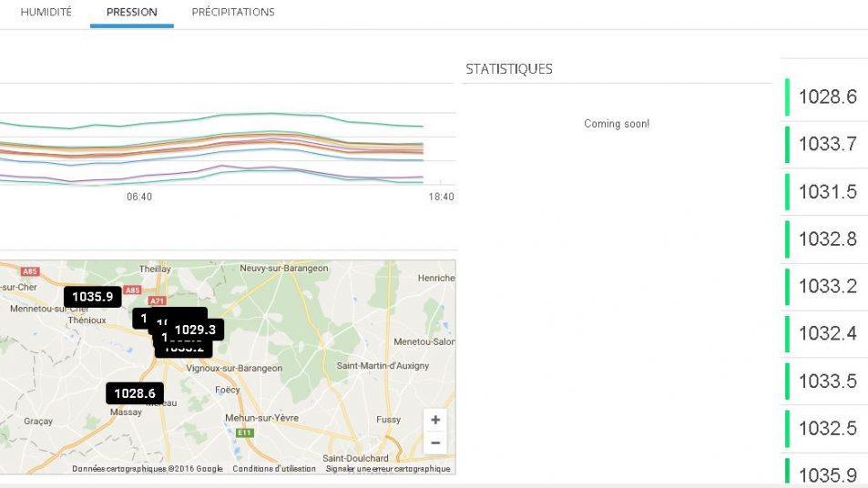Pick the 1033.5 reading in right list
Viewport: 868px width, 488px height.
pos(827,381)
